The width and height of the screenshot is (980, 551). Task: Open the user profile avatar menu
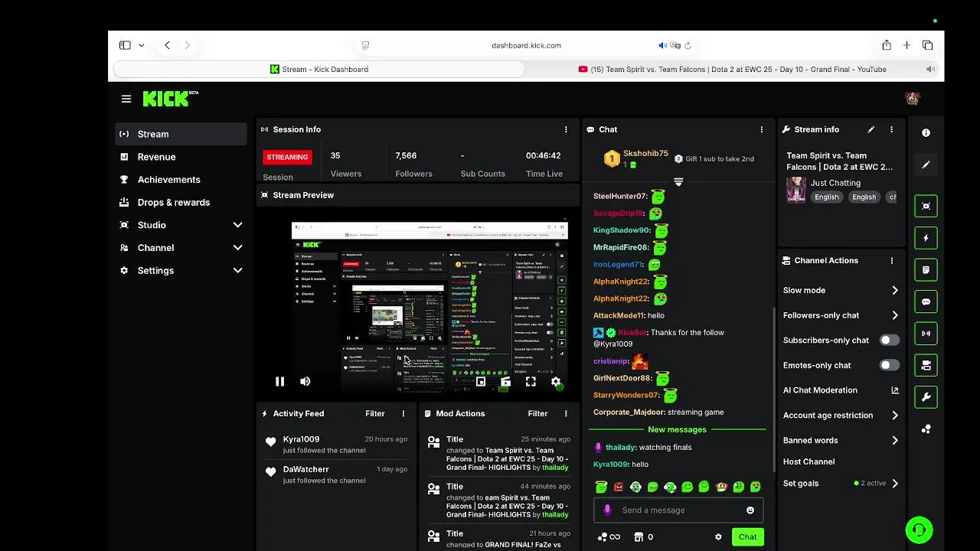point(912,99)
